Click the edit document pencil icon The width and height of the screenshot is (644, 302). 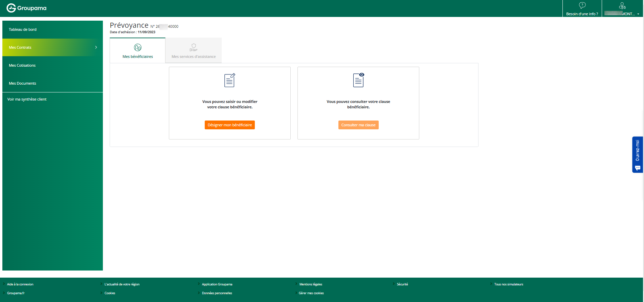pyautogui.click(x=230, y=80)
